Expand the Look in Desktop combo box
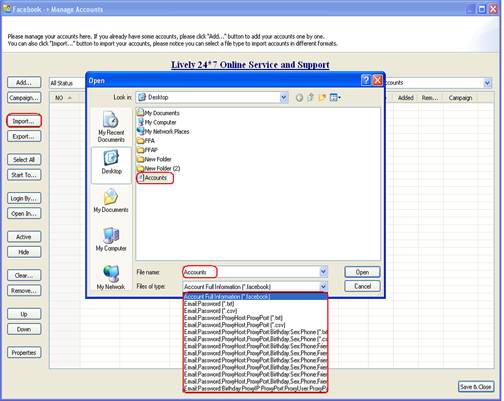Screen dimensions: 504x401 coord(284,97)
